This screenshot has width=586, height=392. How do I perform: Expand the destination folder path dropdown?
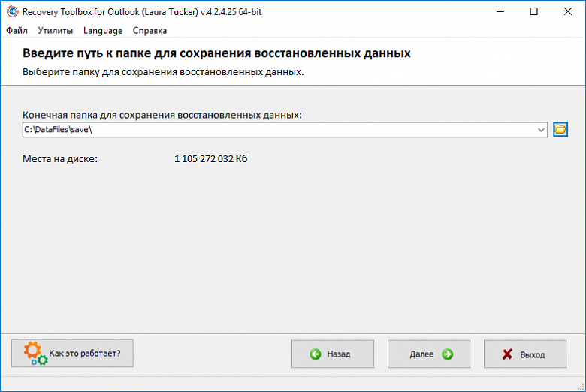point(541,130)
